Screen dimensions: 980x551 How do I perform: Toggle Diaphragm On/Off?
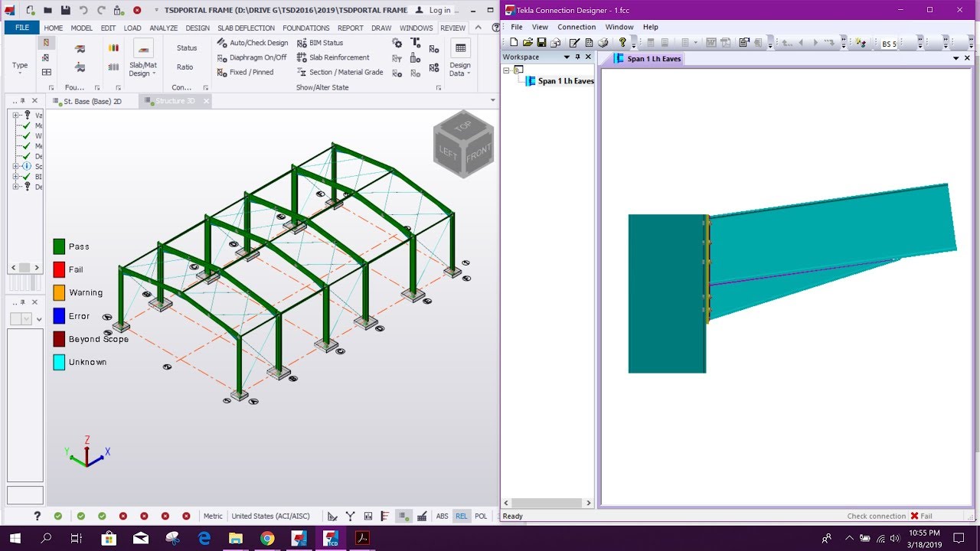coord(257,57)
